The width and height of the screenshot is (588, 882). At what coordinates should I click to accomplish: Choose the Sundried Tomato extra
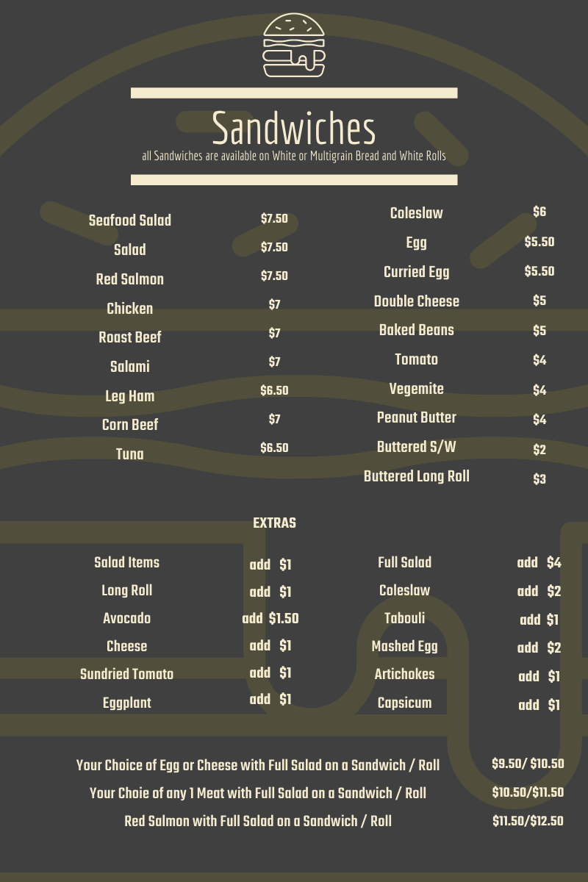pyautogui.click(x=127, y=674)
